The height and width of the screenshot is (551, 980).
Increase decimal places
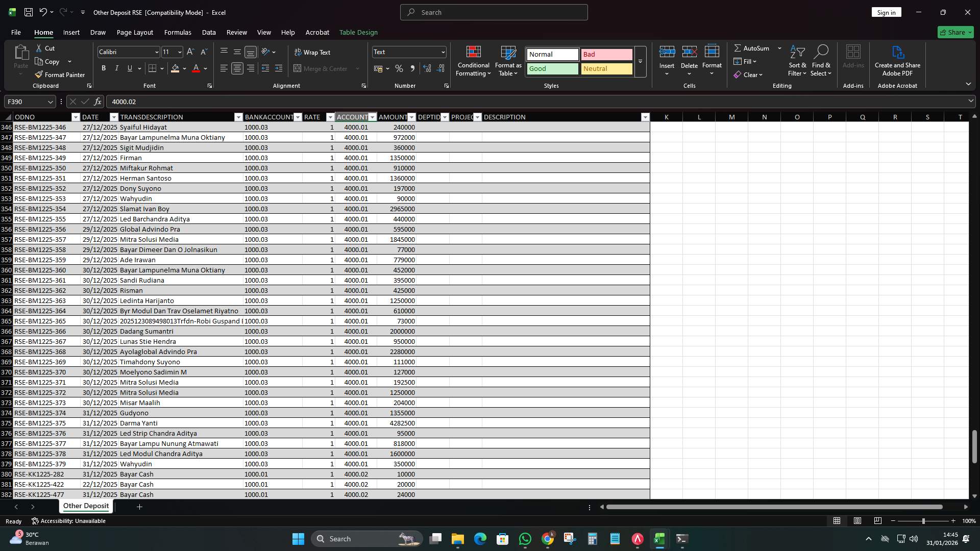[427, 68]
